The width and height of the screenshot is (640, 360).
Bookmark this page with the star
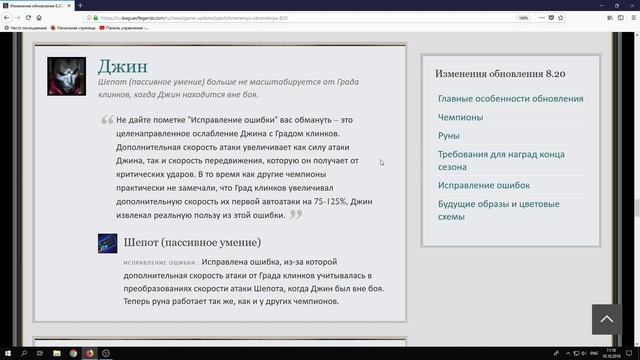pos(561,18)
